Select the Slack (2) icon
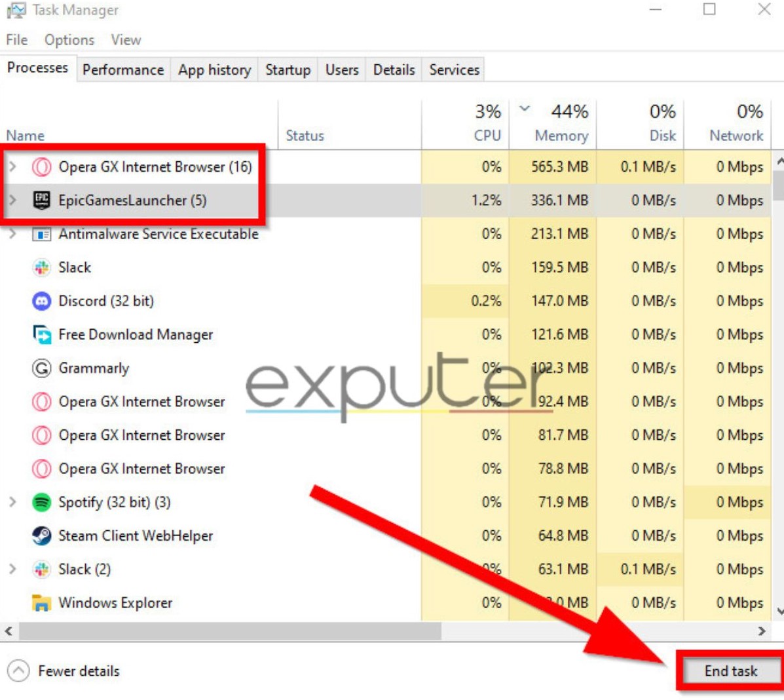Image resolution: width=784 pixels, height=700 pixels. pyautogui.click(x=41, y=569)
